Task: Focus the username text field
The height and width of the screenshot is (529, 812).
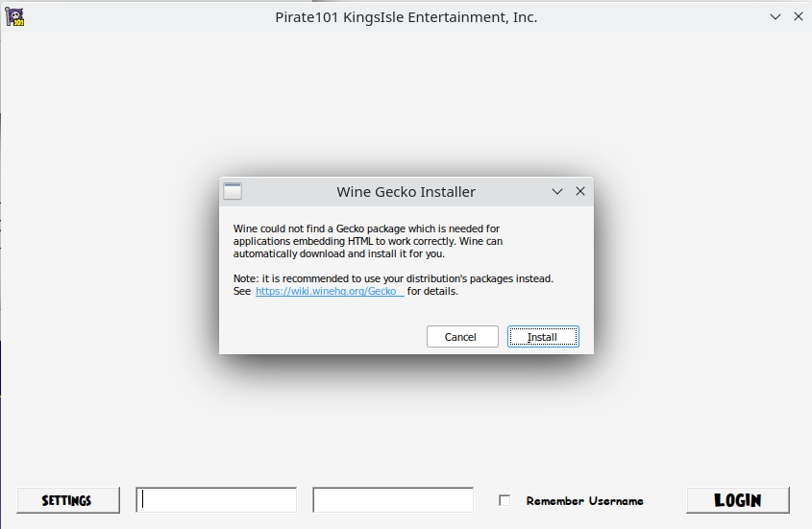Action: [216, 500]
